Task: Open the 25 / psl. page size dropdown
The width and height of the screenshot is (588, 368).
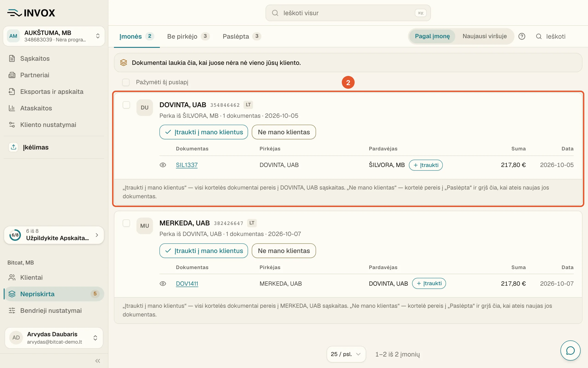Action: (346, 354)
